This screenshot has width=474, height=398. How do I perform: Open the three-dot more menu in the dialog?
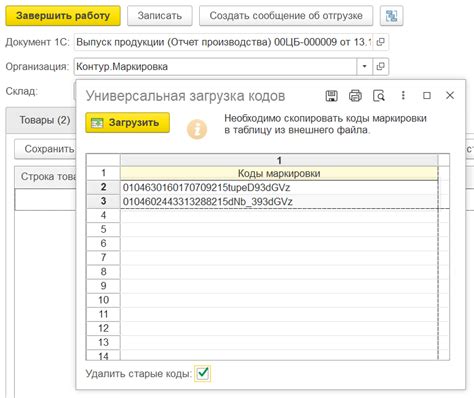403,96
